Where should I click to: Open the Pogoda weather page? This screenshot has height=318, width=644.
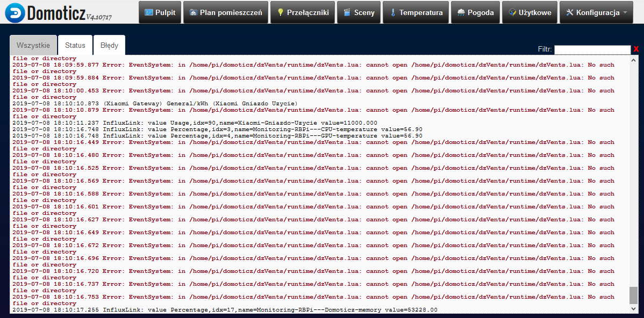pos(475,12)
